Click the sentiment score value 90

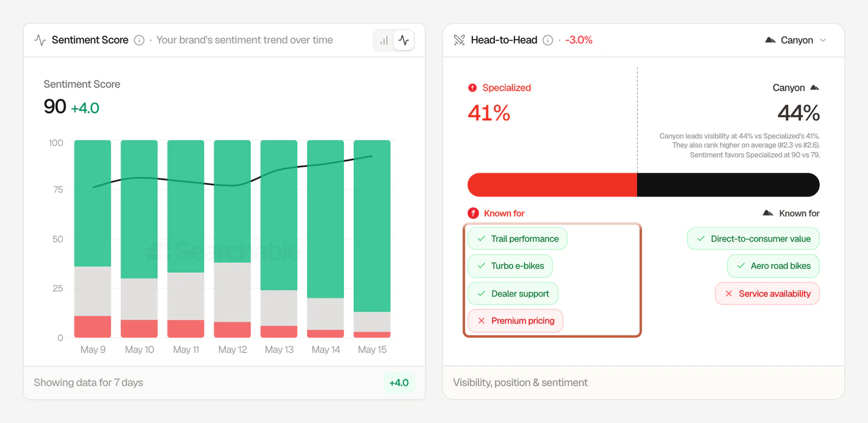coord(55,106)
